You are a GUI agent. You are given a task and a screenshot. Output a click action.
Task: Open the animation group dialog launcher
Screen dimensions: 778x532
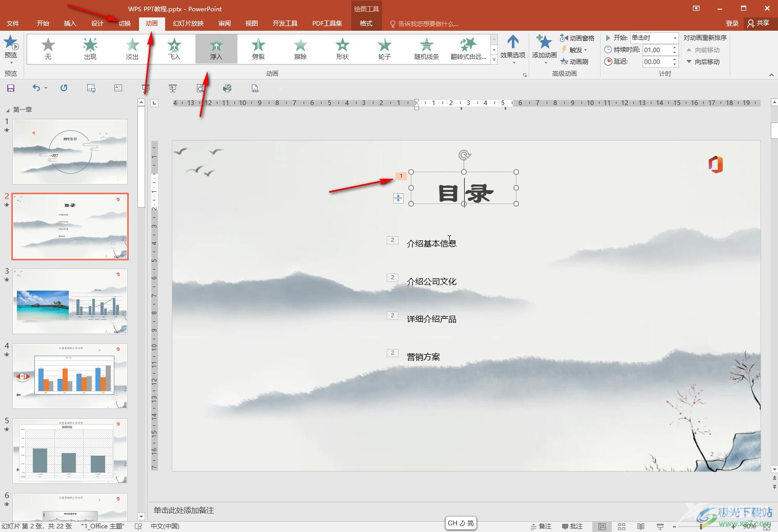coord(525,75)
